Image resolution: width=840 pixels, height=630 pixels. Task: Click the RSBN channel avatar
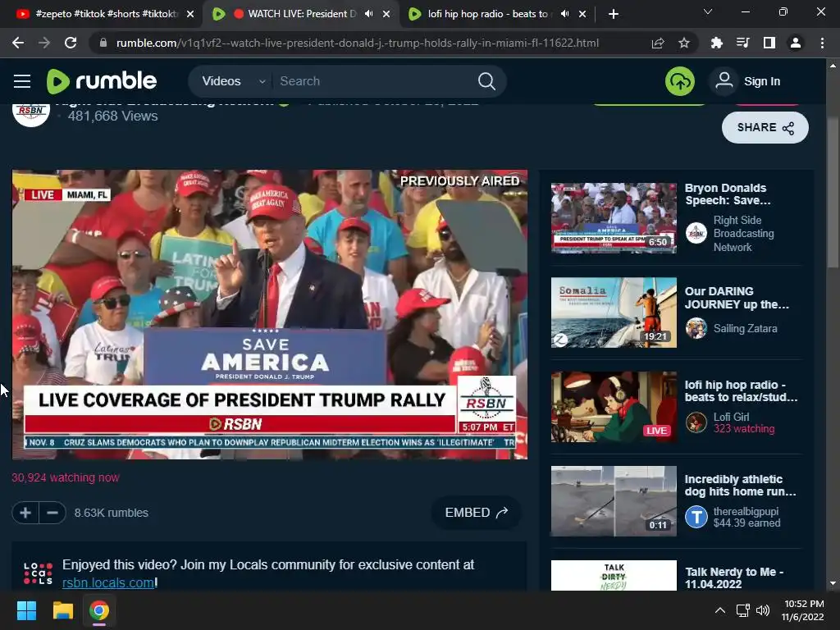[x=31, y=113]
